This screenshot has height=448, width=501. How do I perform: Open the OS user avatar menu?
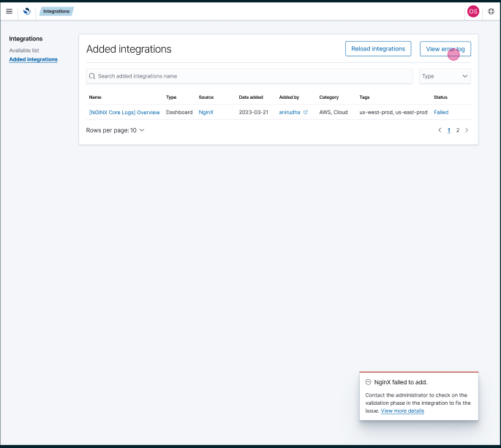point(473,12)
